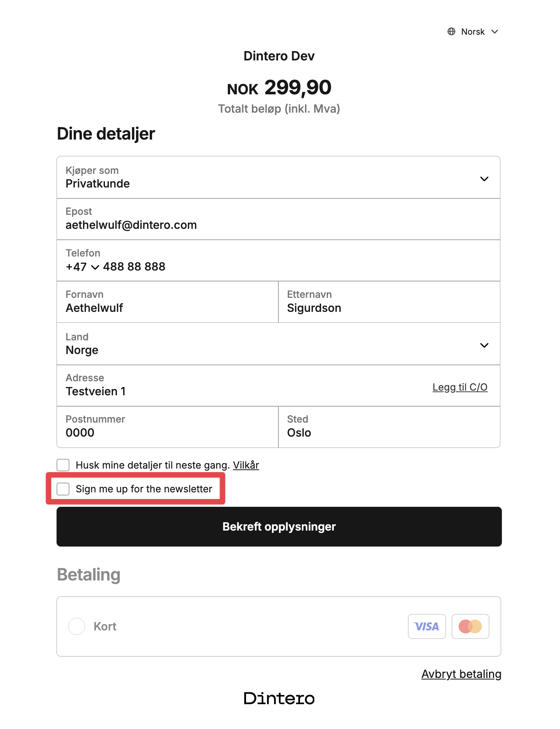Click the Epost input field

[x=278, y=219]
